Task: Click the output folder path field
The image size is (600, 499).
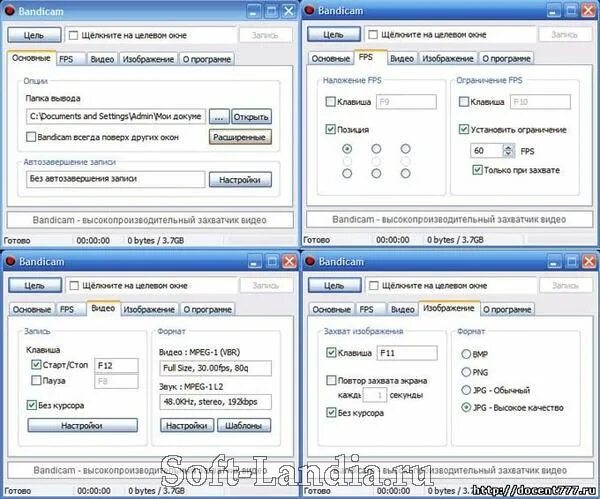Action: click(x=116, y=116)
